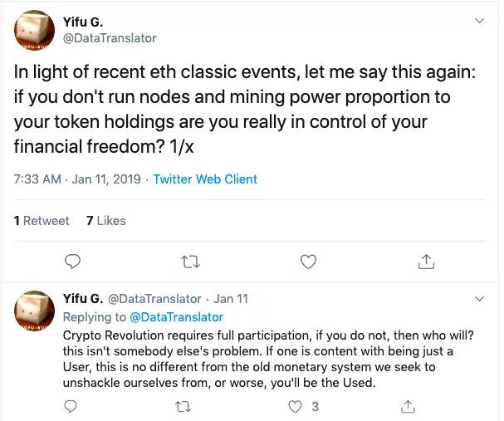Reply to the main tweet
This screenshot has width=504, height=421.
[x=72, y=262]
